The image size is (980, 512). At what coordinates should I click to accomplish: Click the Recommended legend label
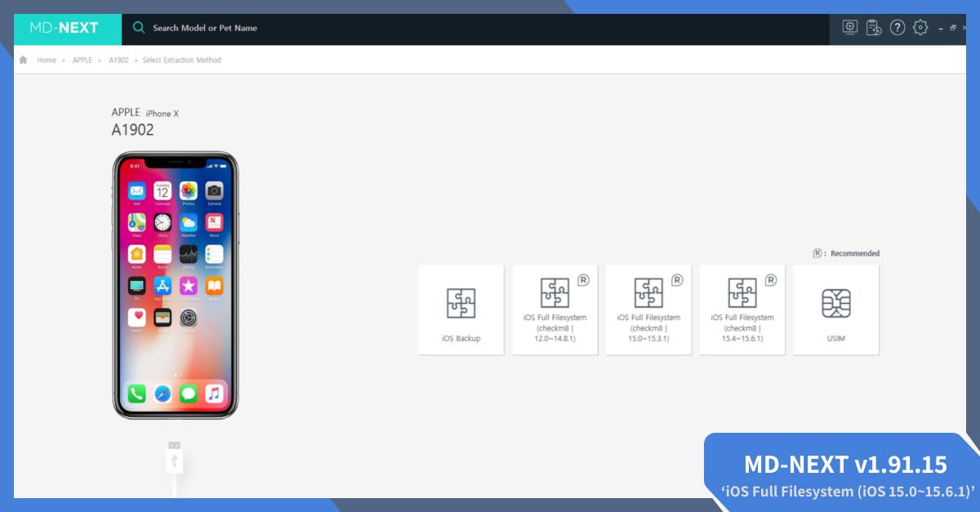[x=855, y=254]
